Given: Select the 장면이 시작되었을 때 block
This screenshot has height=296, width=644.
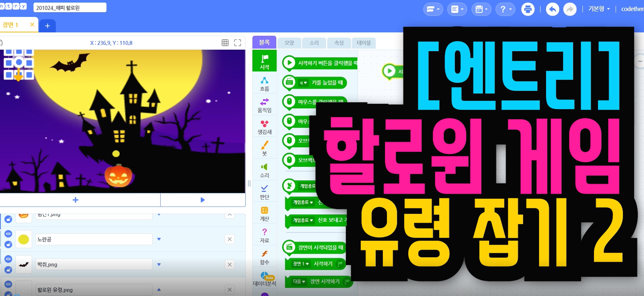Looking at the screenshot, I should [315, 247].
